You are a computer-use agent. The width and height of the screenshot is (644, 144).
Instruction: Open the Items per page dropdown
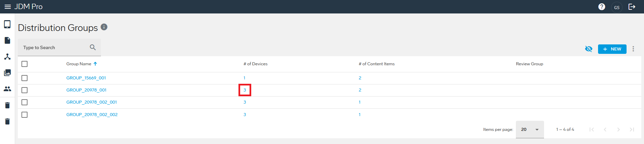[530, 130]
